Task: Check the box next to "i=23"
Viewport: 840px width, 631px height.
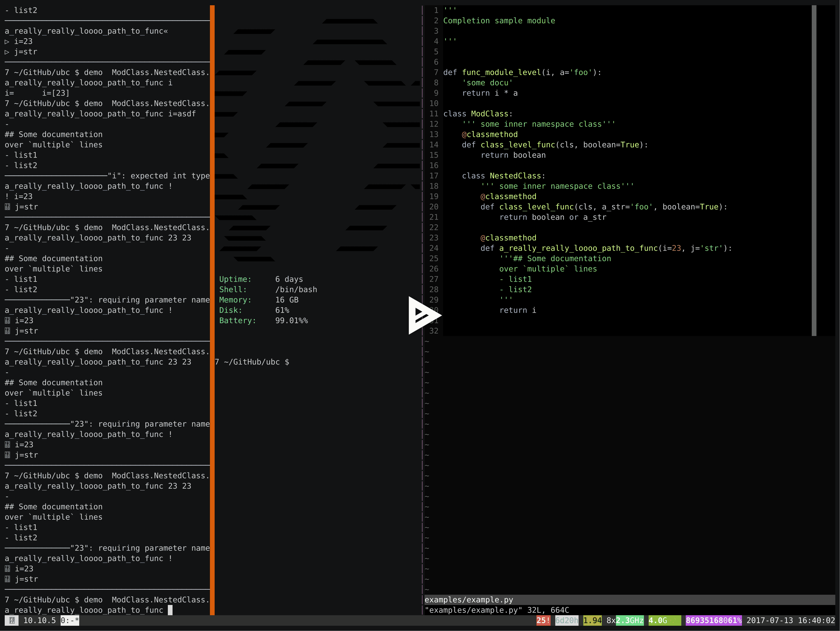Action: tap(7, 321)
